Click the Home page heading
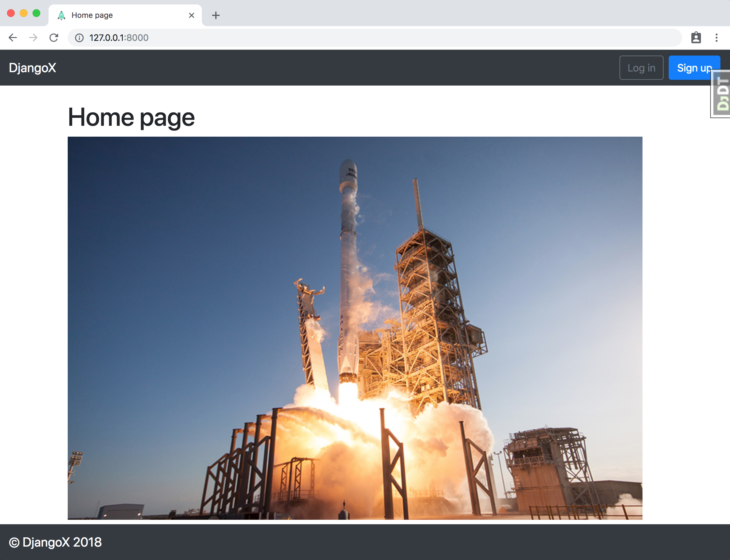Viewport: 730px width, 560px height. pos(131,117)
